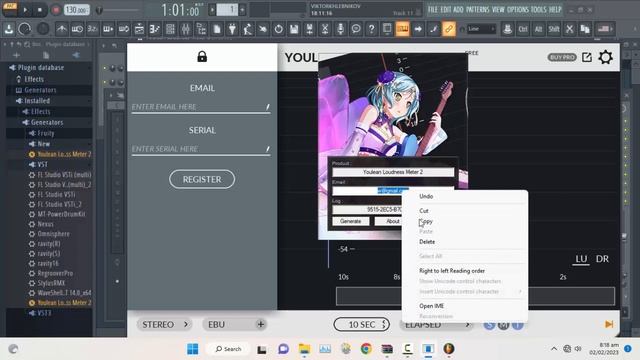The width and height of the screenshot is (640, 360).
Task: Open the EDIT menu
Action: pos(446,9)
